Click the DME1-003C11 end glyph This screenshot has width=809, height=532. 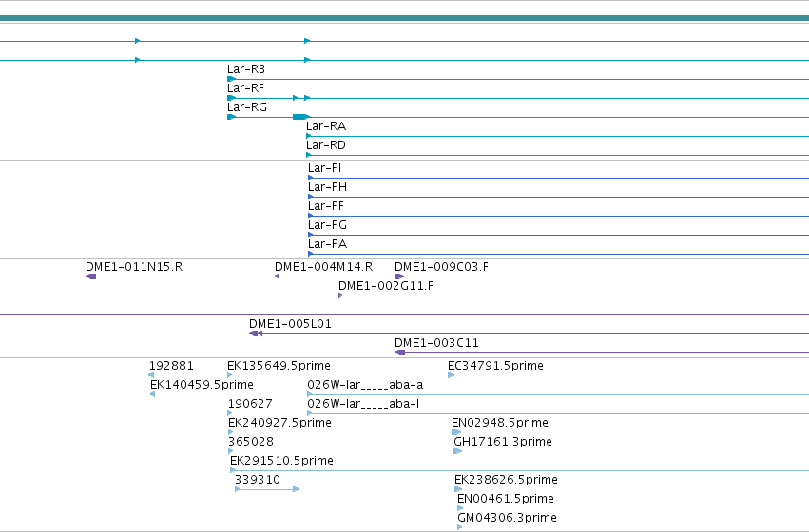pyautogui.click(x=400, y=352)
